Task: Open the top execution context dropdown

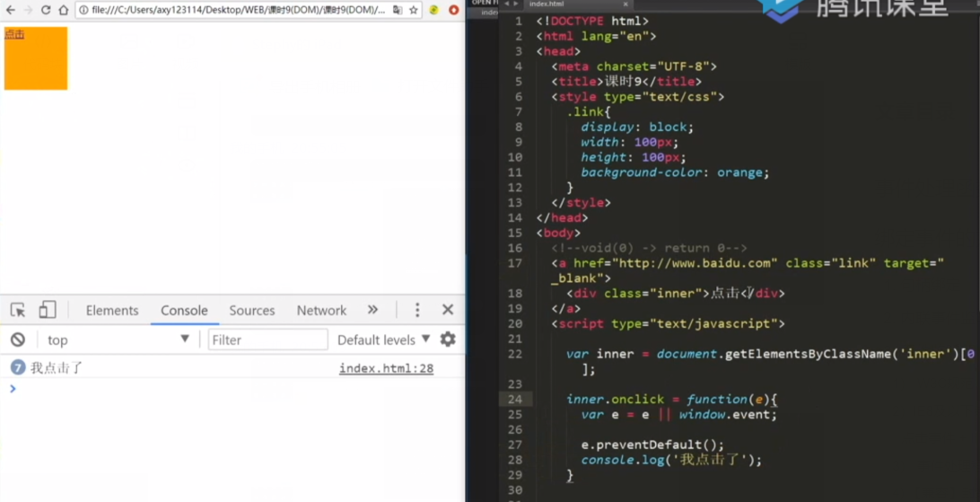Action: coord(118,339)
